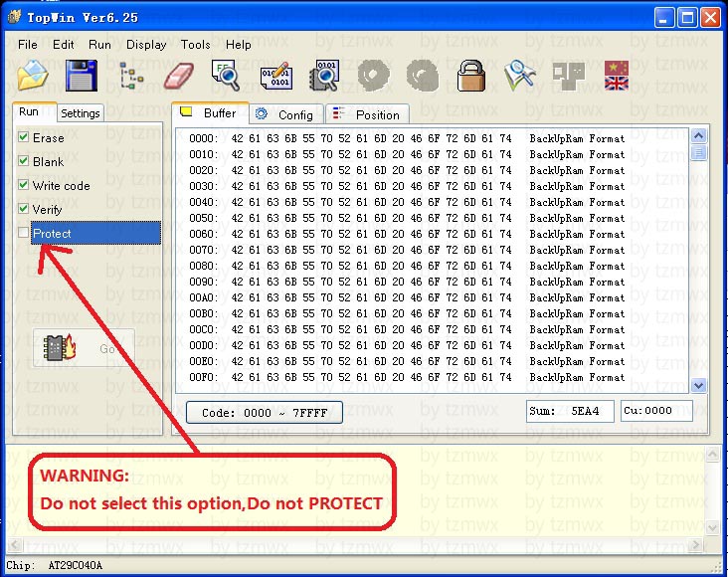728x577 pixels.
Task: Click the hex buffer scroll down arrow
Action: point(698,385)
